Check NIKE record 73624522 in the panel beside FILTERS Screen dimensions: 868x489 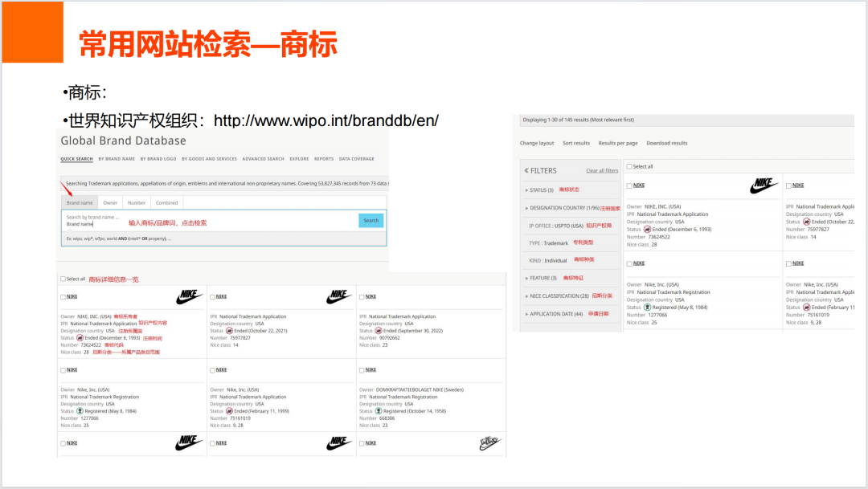(629, 185)
